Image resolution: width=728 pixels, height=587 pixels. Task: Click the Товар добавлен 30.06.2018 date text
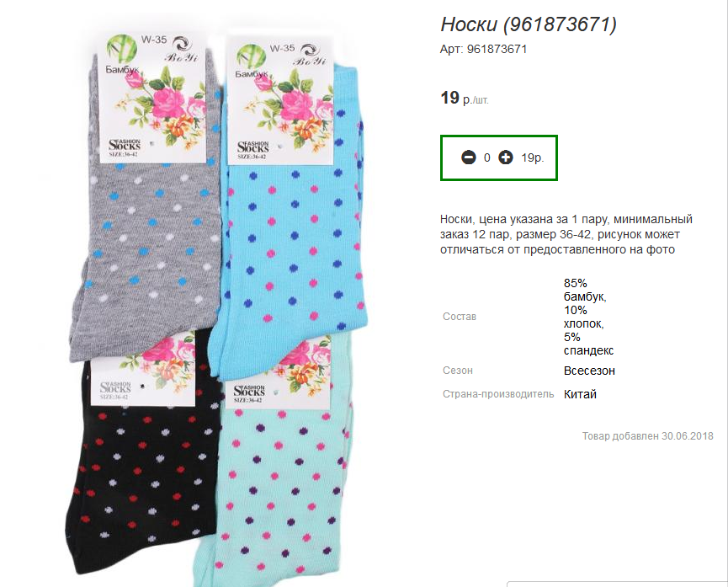click(648, 436)
